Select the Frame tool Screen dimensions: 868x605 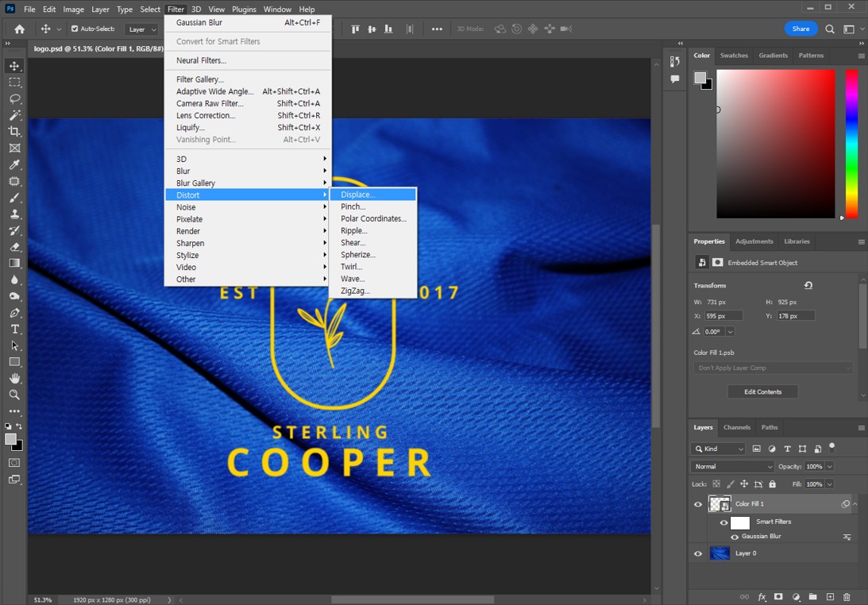(14, 148)
